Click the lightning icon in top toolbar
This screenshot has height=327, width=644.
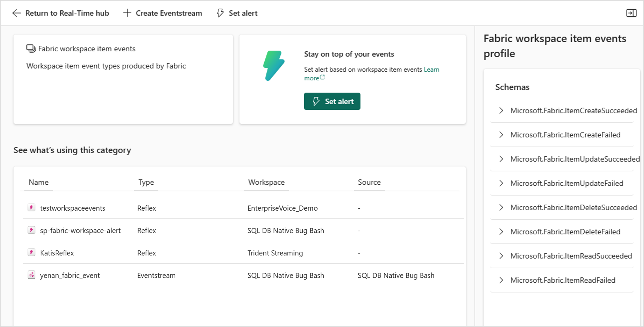coord(220,13)
